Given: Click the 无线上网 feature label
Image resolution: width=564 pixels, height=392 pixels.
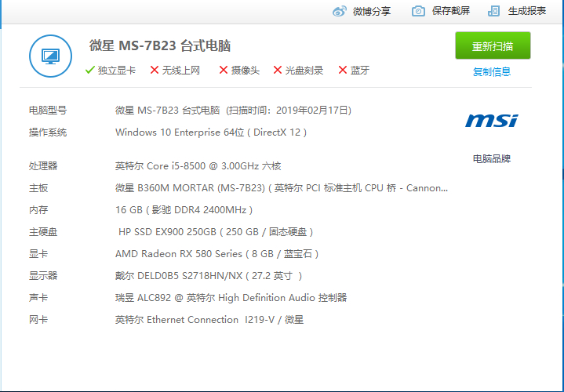Looking at the screenshot, I should pyautogui.click(x=181, y=70).
